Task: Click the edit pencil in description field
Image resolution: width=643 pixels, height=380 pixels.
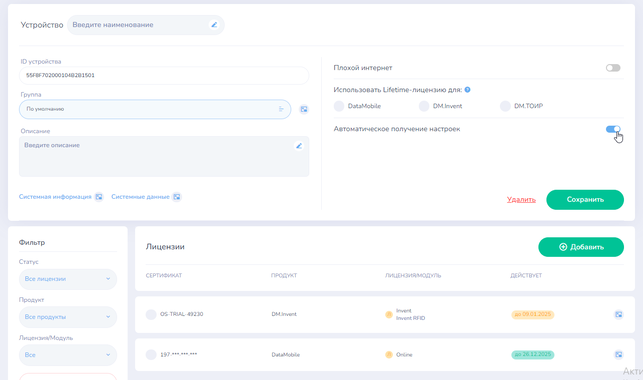Action: point(299,146)
